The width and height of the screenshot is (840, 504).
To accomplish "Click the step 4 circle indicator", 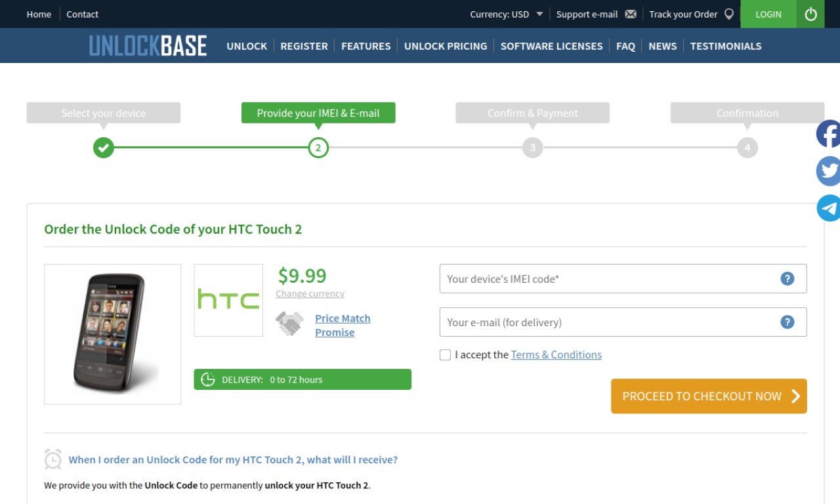I will pyautogui.click(x=747, y=147).
